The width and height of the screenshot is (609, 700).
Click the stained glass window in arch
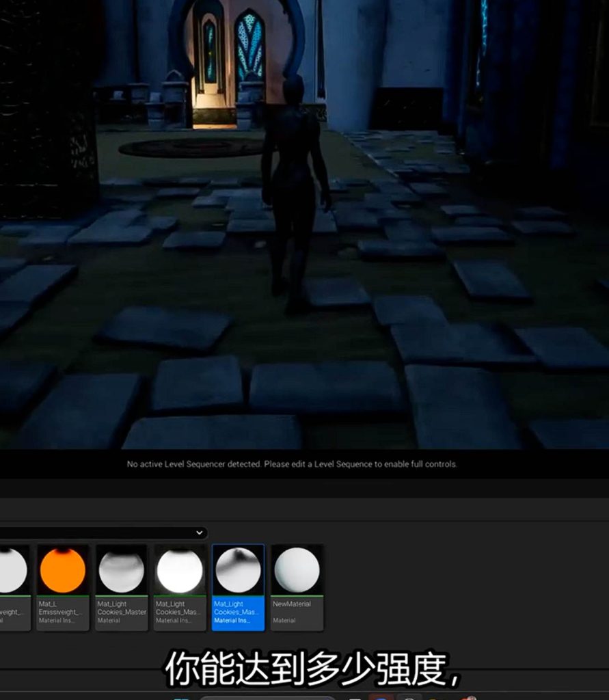coord(249,48)
